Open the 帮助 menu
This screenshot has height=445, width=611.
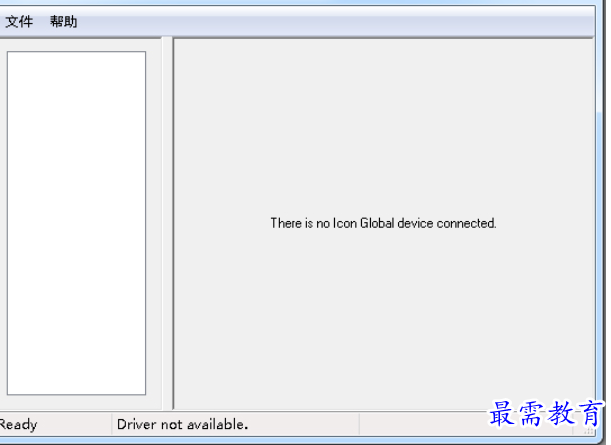(63, 21)
